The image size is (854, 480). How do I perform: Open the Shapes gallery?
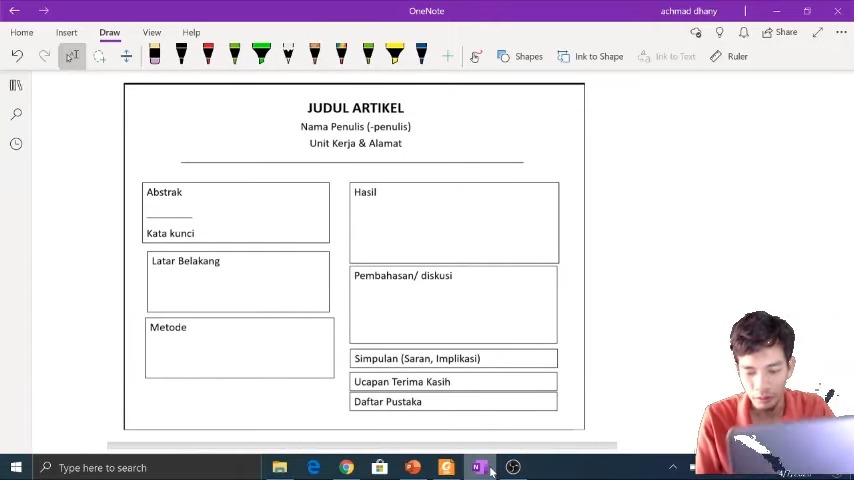(520, 56)
